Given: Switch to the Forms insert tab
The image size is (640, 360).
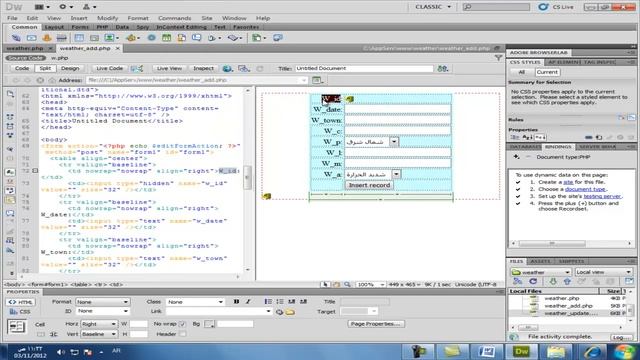Looking at the screenshot, I should coord(80,27).
